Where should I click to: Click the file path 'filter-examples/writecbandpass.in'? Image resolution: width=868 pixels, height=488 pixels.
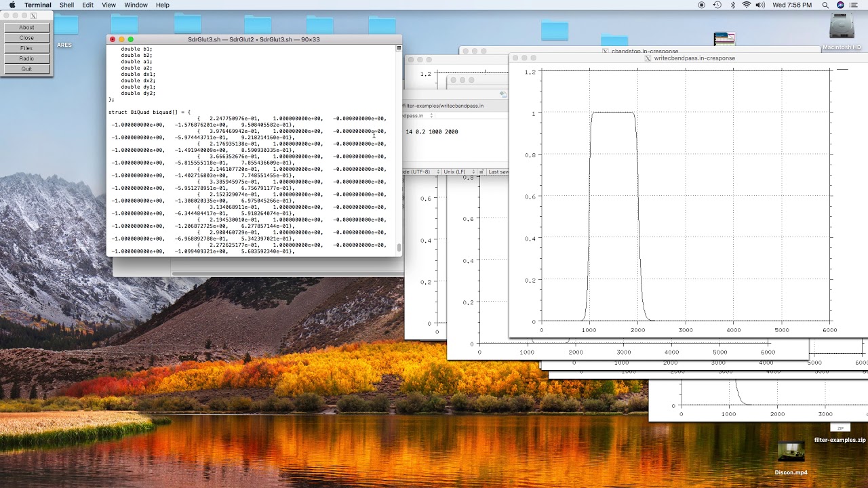point(443,106)
